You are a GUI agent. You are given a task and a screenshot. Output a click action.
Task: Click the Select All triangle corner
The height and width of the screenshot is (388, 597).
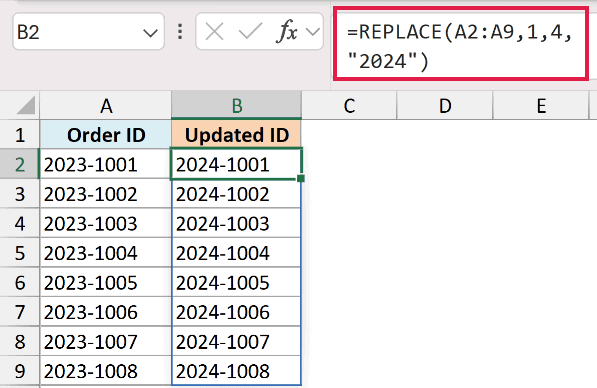(26, 105)
